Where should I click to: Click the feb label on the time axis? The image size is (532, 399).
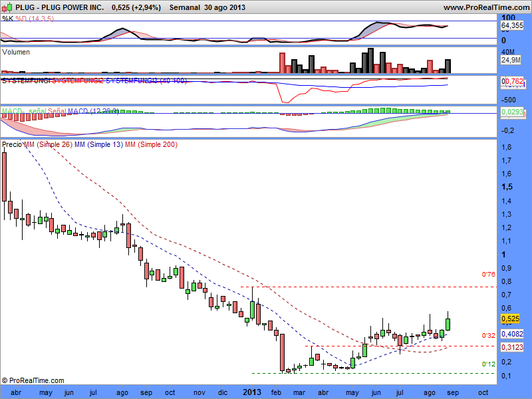[276, 392]
